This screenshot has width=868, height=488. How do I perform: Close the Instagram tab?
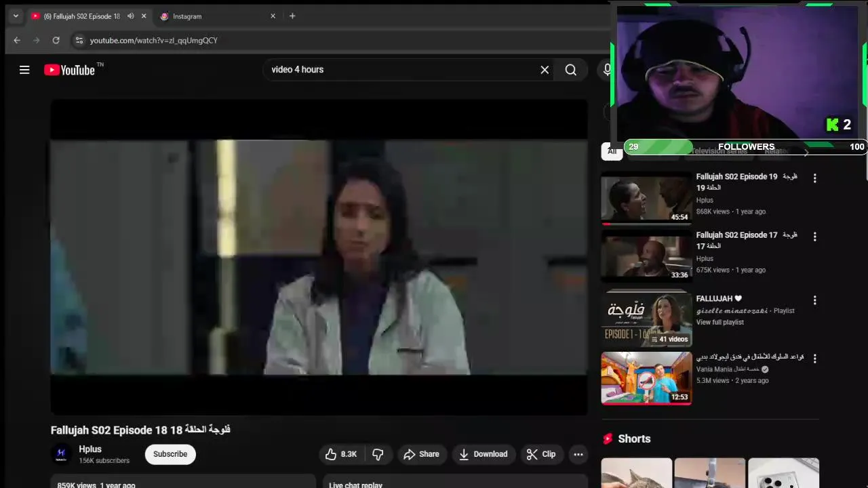click(273, 16)
